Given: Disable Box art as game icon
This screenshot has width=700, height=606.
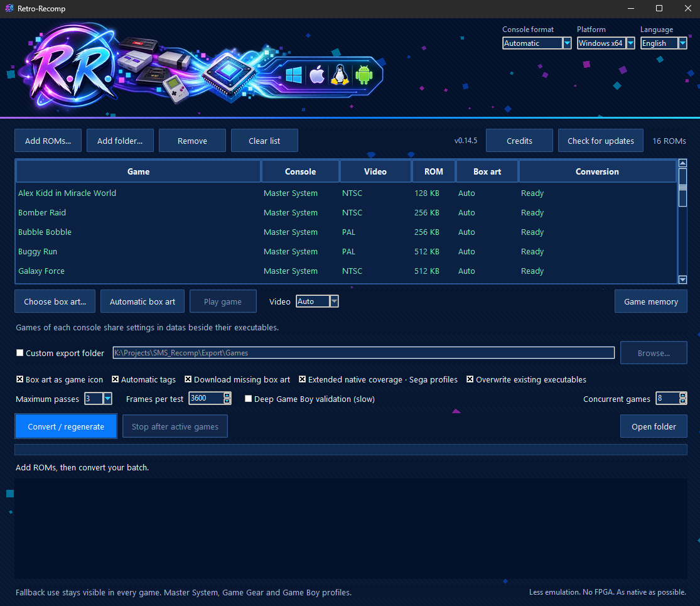Looking at the screenshot, I should coord(19,379).
